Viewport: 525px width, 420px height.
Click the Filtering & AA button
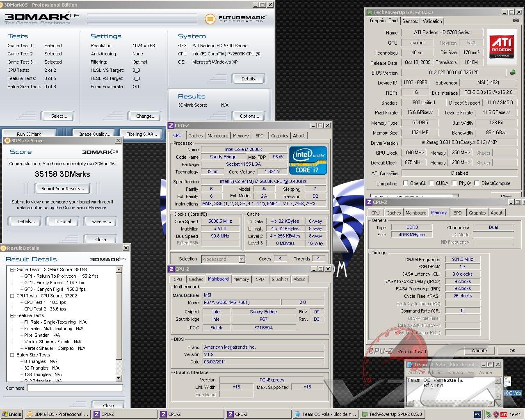point(142,134)
